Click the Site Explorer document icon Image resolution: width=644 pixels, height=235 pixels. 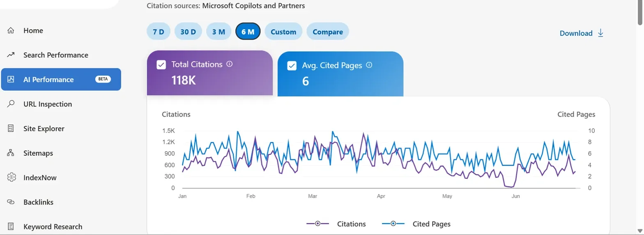(x=11, y=129)
